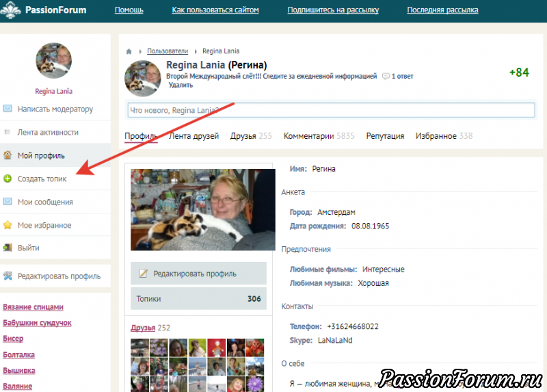Click the home icon in breadcrumb

coord(129,51)
